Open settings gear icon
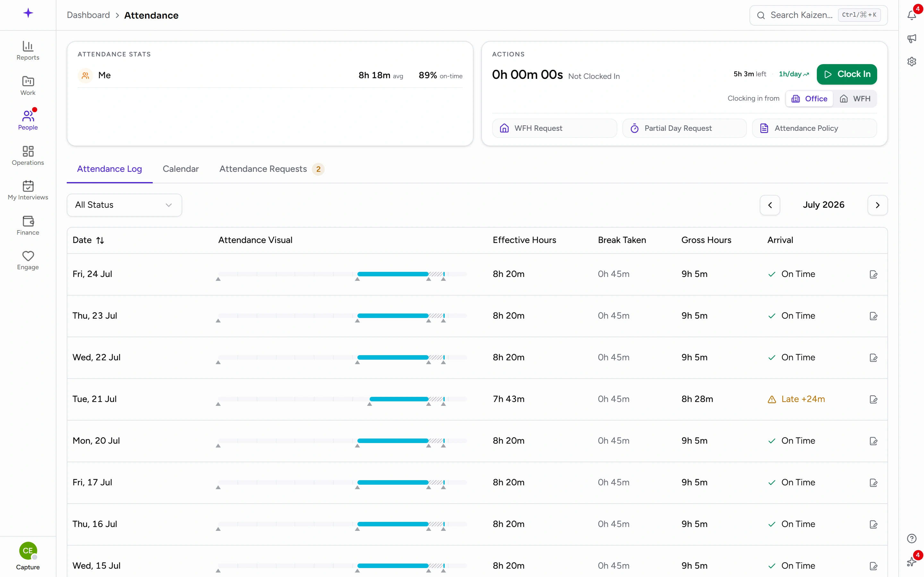924x577 pixels. 911,62
